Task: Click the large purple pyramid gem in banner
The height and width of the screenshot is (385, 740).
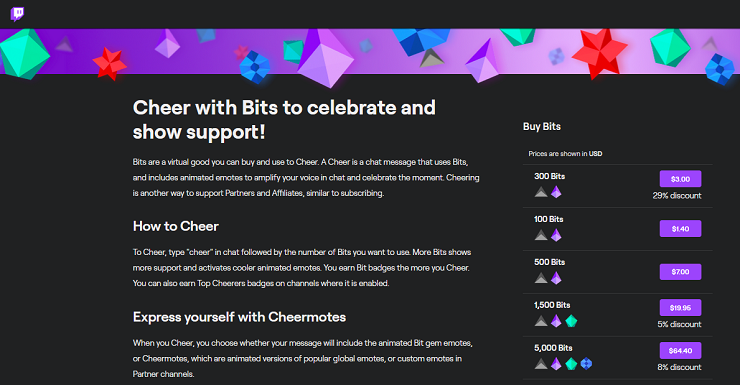Action: pyautogui.click(x=326, y=58)
